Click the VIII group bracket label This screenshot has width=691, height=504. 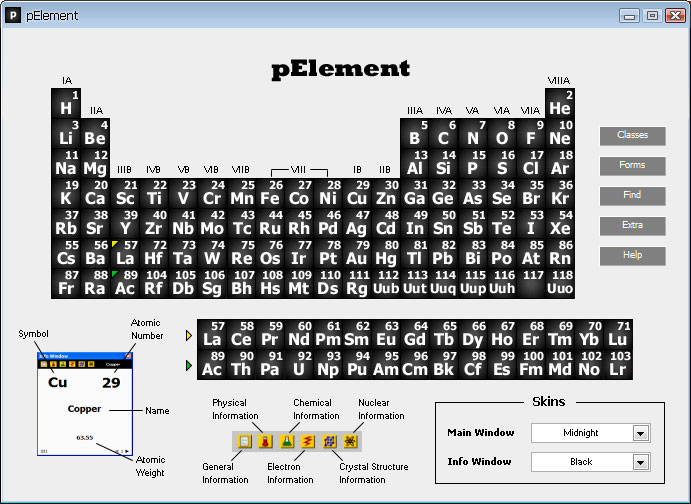click(x=298, y=170)
